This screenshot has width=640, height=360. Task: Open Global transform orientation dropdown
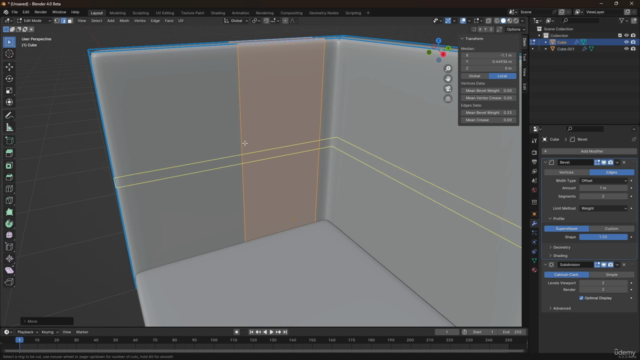(x=236, y=21)
